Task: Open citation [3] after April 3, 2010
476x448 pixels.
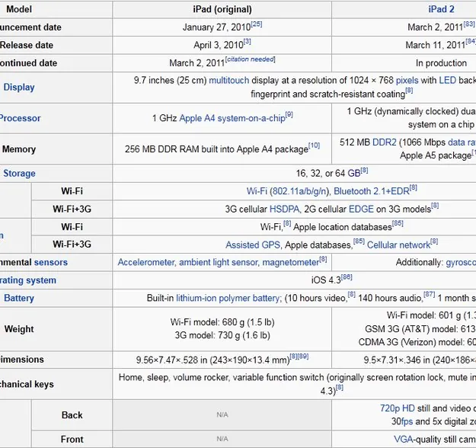Action: tap(247, 42)
